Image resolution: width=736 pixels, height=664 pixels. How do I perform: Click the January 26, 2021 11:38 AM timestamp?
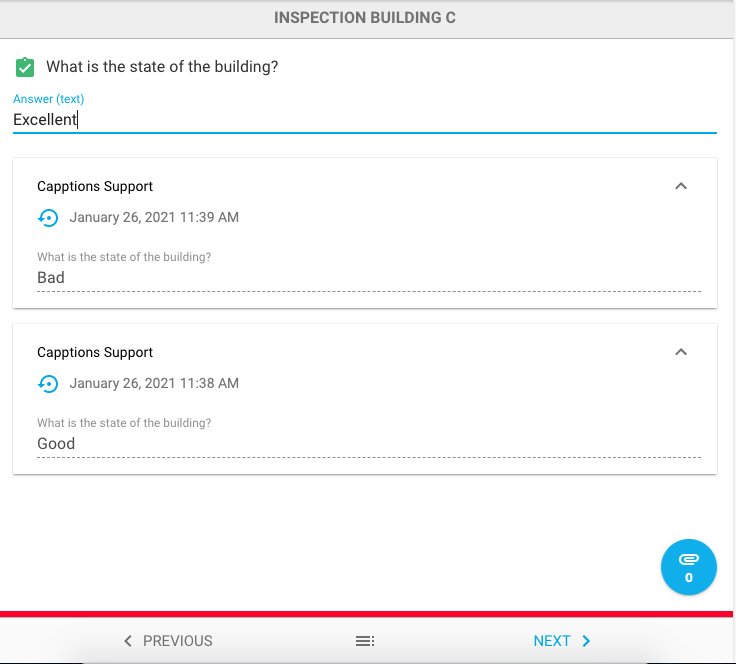[154, 383]
